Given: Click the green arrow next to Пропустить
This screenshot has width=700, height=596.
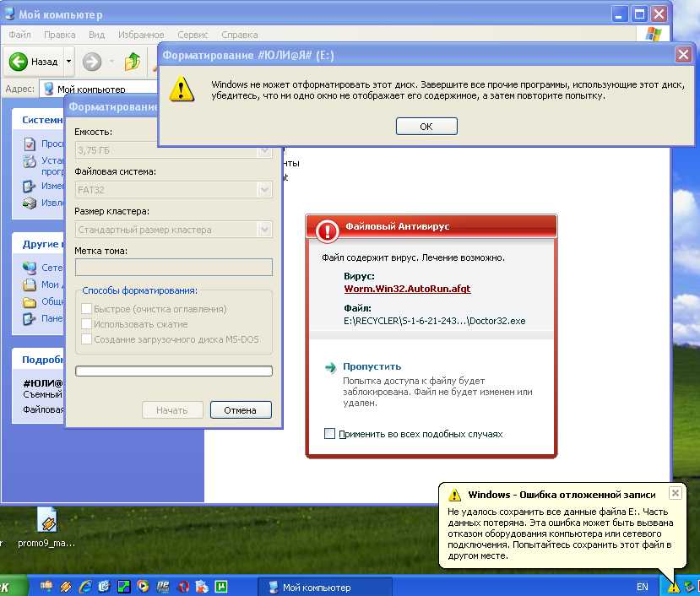Looking at the screenshot, I should [x=330, y=367].
